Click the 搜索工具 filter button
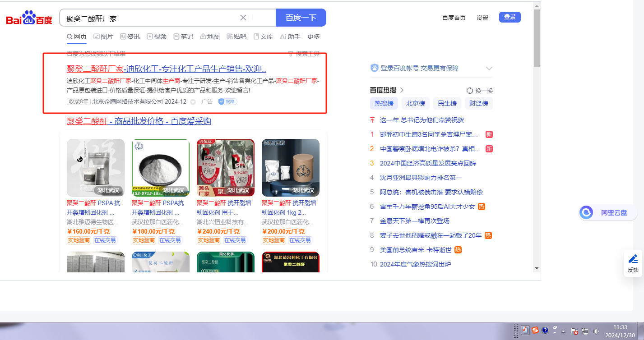The image size is (644, 340). 304,54
